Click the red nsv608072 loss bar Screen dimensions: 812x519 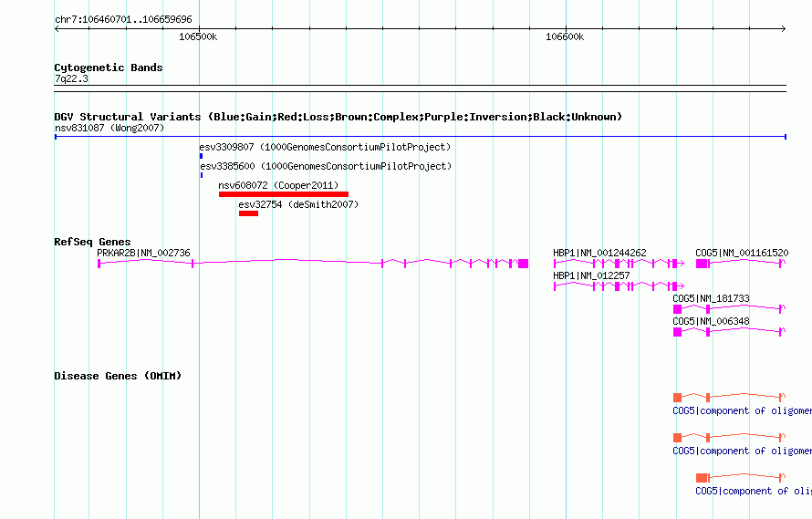click(x=283, y=194)
